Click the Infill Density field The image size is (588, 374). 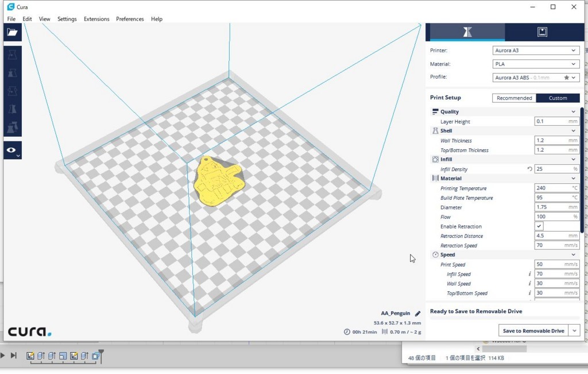pos(556,169)
